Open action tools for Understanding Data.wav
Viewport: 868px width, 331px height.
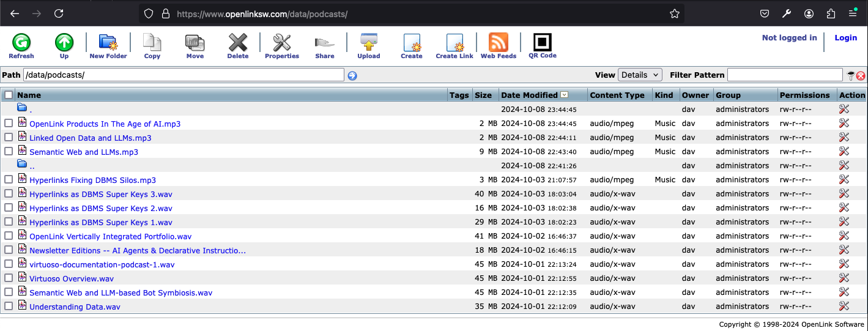[844, 306]
